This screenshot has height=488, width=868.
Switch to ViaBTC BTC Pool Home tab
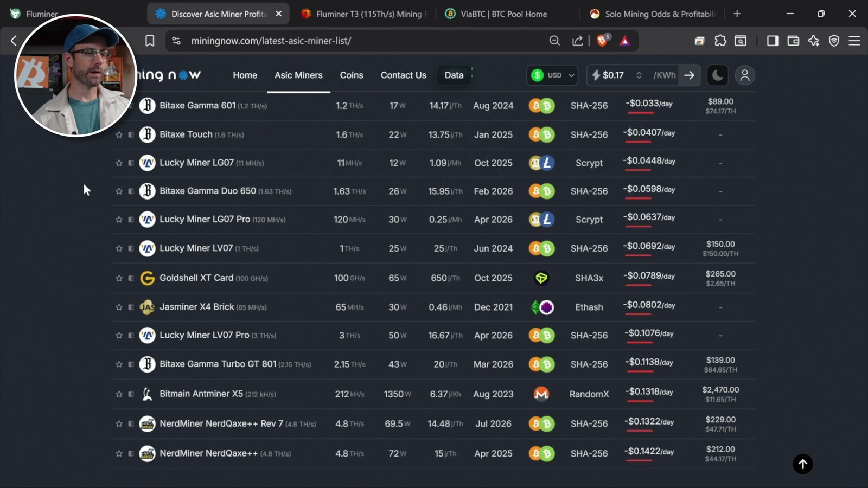tap(504, 14)
